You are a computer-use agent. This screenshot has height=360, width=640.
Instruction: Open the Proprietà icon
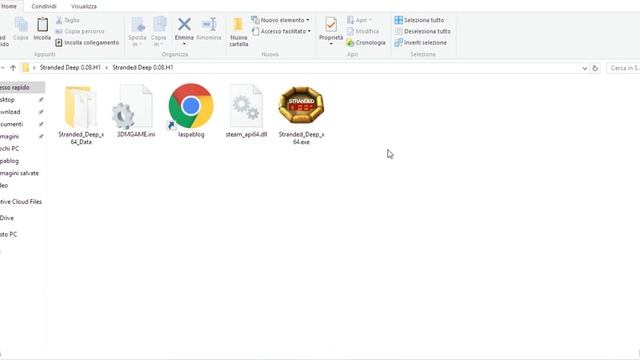click(331, 25)
